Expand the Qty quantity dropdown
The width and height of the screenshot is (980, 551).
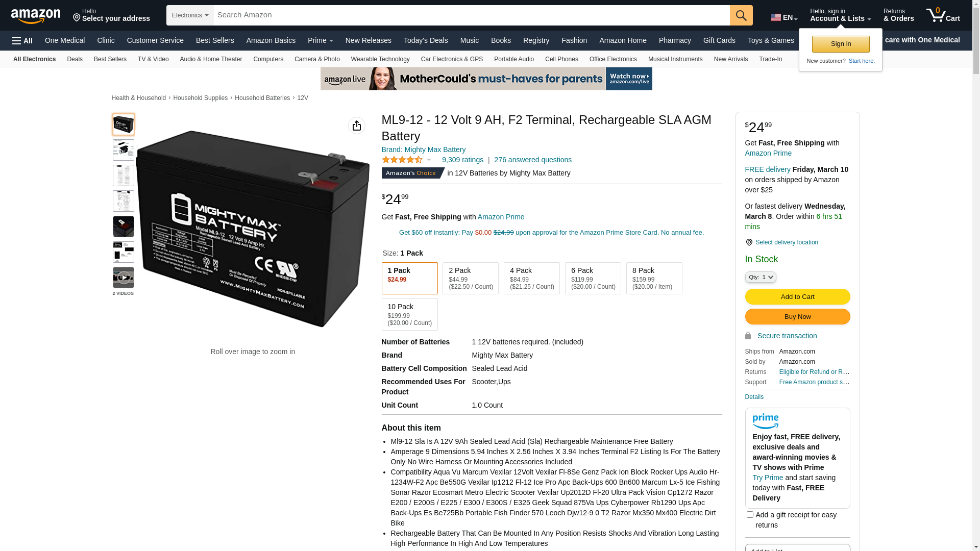(761, 277)
